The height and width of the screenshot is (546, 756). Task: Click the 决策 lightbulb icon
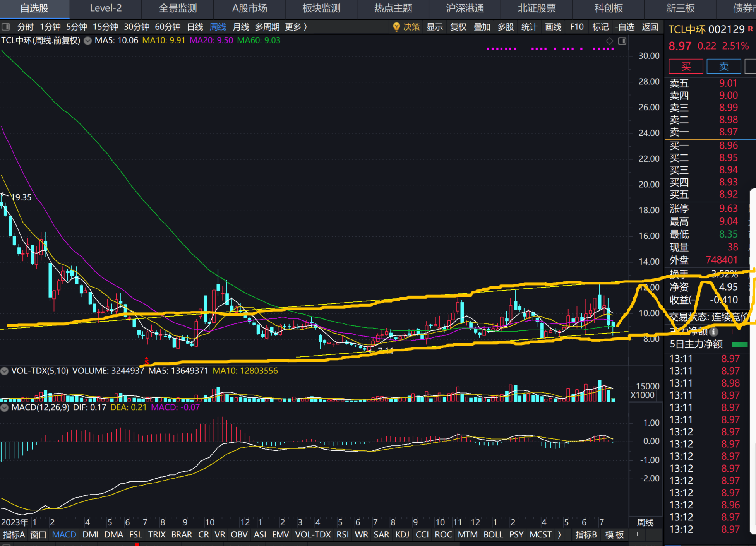pos(396,27)
